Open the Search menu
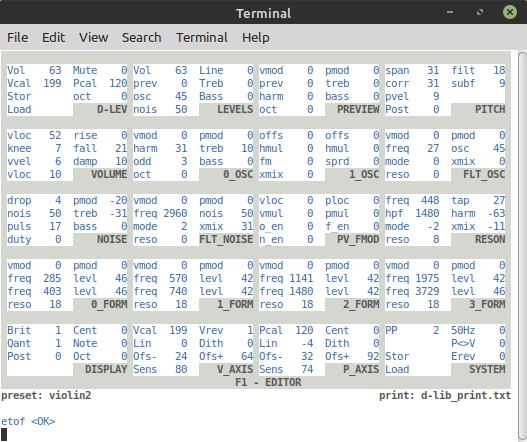Image resolution: width=527 pixels, height=442 pixels. [141, 37]
